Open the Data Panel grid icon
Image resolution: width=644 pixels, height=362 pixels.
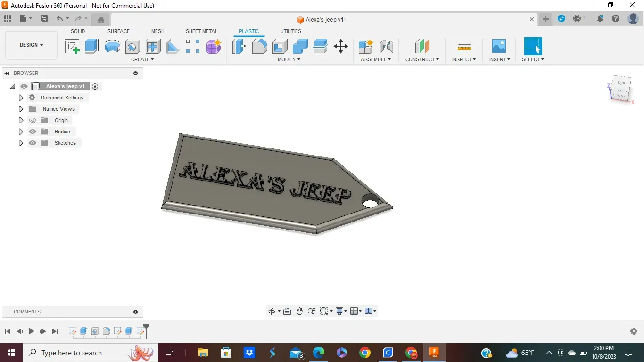pos(8,19)
